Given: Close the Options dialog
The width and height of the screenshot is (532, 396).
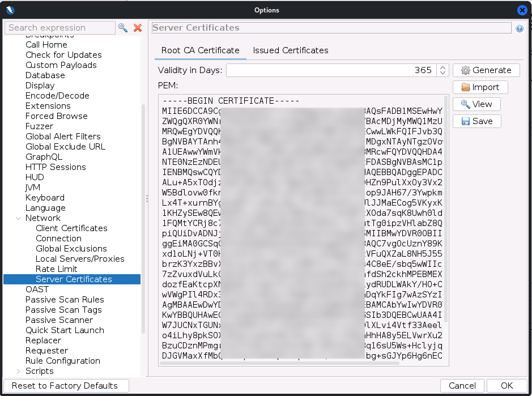Looking at the screenshot, I should click(x=522, y=10).
